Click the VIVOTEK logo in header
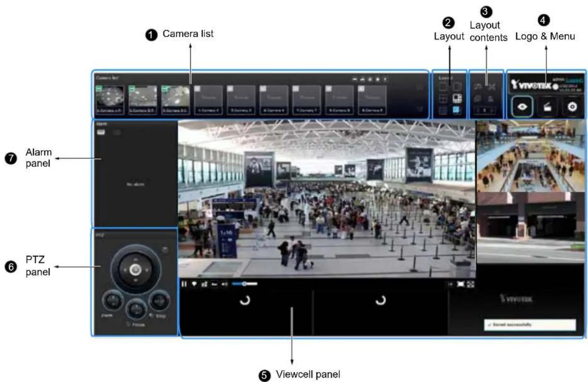The width and height of the screenshot is (588, 382). [x=531, y=85]
